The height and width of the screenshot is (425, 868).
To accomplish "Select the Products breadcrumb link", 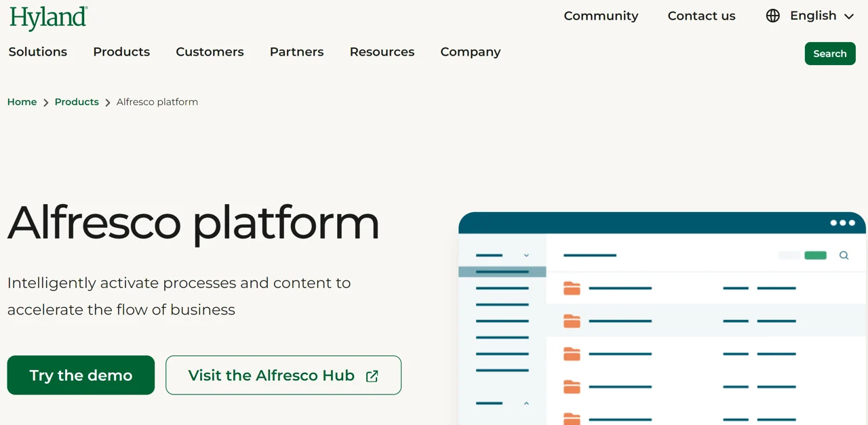I will 77,102.
